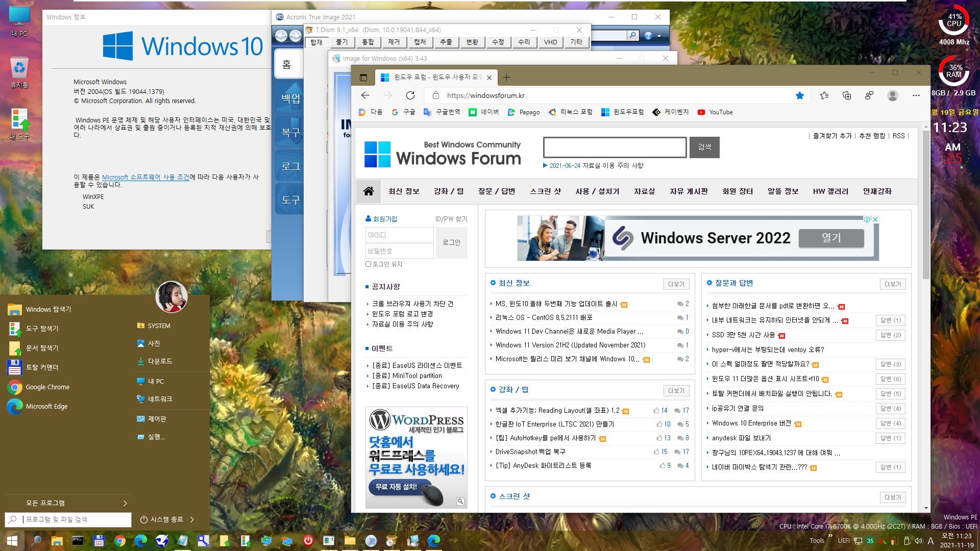The width and height of the screenshot is (980, 551).
Task: Expand Tools toolbar chevron on taskbar
Action: (830, 535)
